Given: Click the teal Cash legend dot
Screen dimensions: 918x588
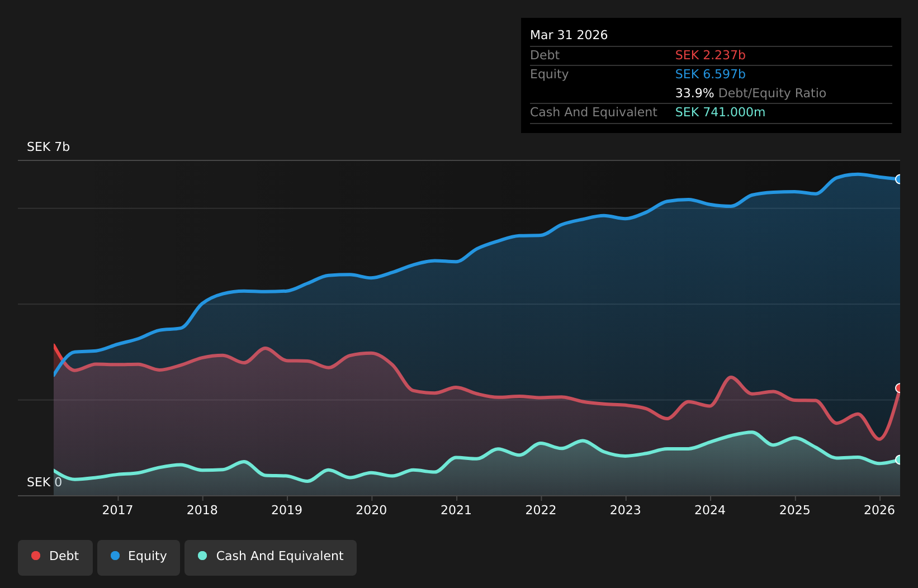Looking at the screenshot, I should coord(202,556).
